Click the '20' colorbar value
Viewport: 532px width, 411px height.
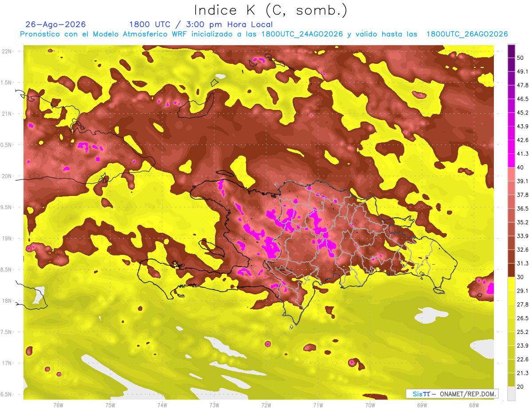(520, 387)
